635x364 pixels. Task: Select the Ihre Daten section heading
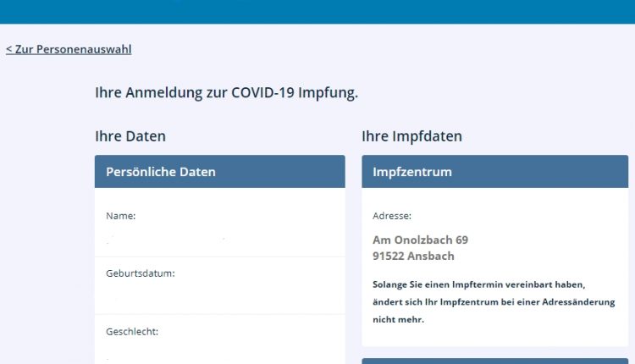coord(130,135)
